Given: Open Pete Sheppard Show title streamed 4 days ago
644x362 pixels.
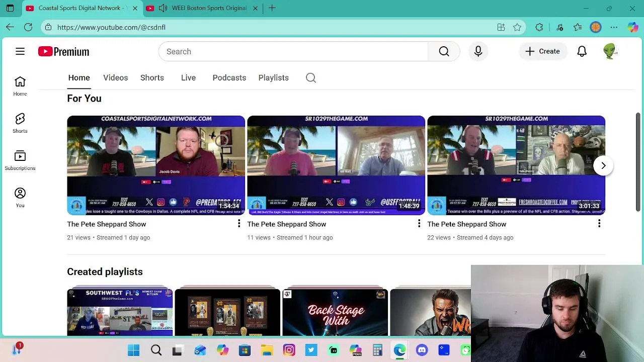Looking at the screenshot, I should point(467,224).
